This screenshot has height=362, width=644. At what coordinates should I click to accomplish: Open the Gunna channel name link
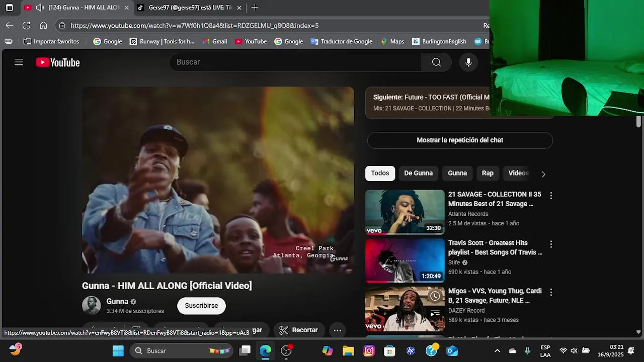(117, 301)
